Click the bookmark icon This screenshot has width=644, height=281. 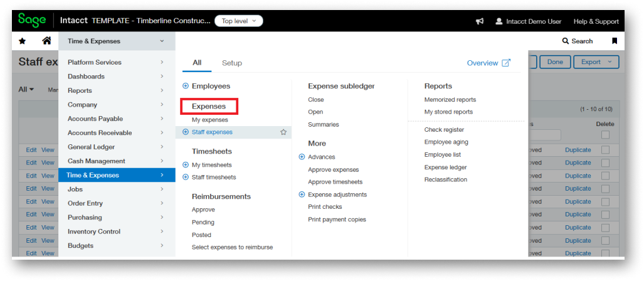tap(615, 41)
